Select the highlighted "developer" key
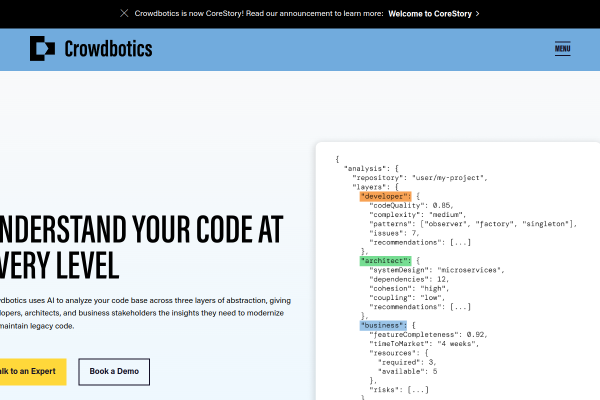This screenshot has height=400, width=600. pyautogui.click(x=385, y=196)
